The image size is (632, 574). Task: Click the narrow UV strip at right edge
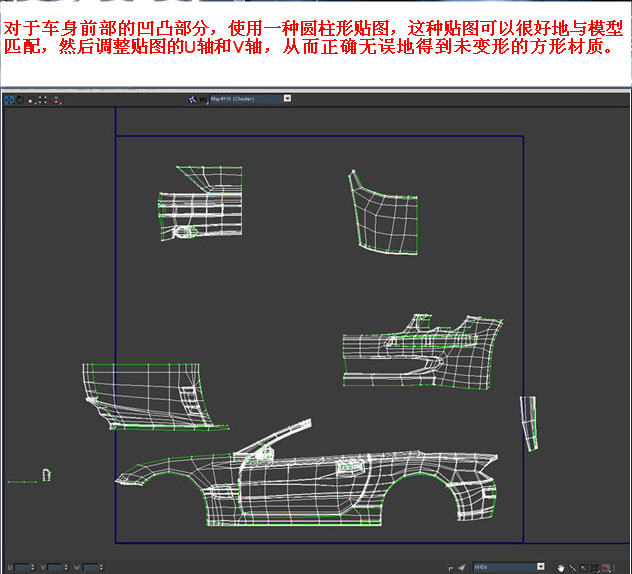click(x=528, y=422)
